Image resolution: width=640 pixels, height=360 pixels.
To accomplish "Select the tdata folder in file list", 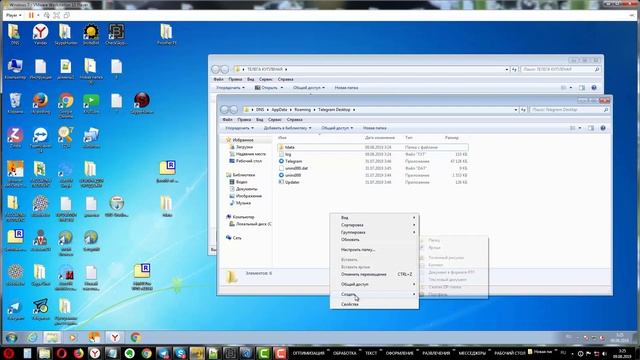I will coord(373,147).
